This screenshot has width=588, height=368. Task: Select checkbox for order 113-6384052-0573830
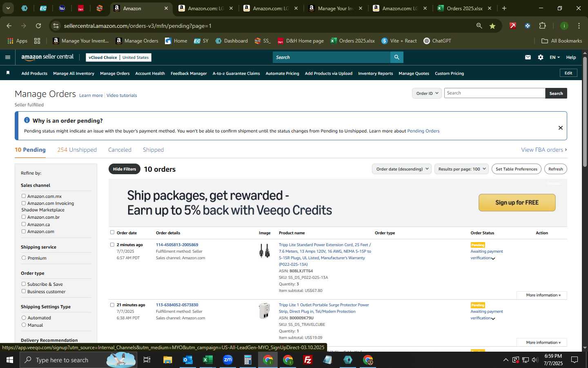(112, 305)
